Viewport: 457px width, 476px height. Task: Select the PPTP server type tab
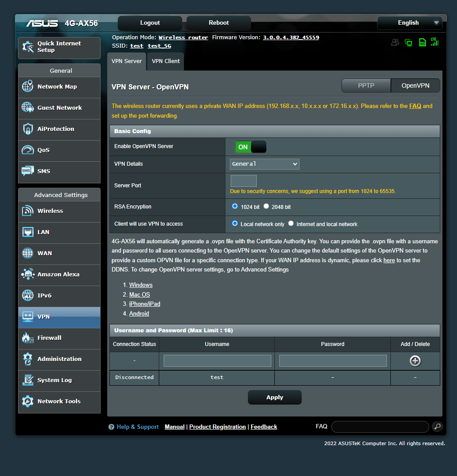(366, 86)
